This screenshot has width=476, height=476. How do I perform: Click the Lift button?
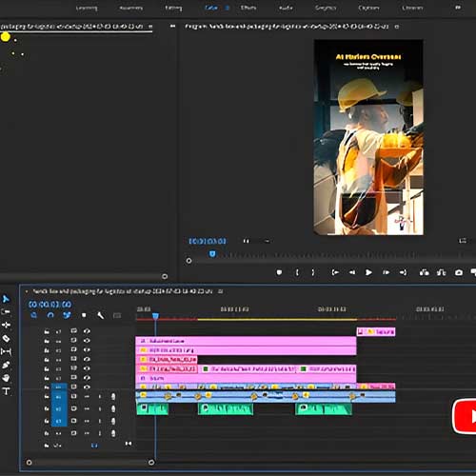[x=425, y=272]
